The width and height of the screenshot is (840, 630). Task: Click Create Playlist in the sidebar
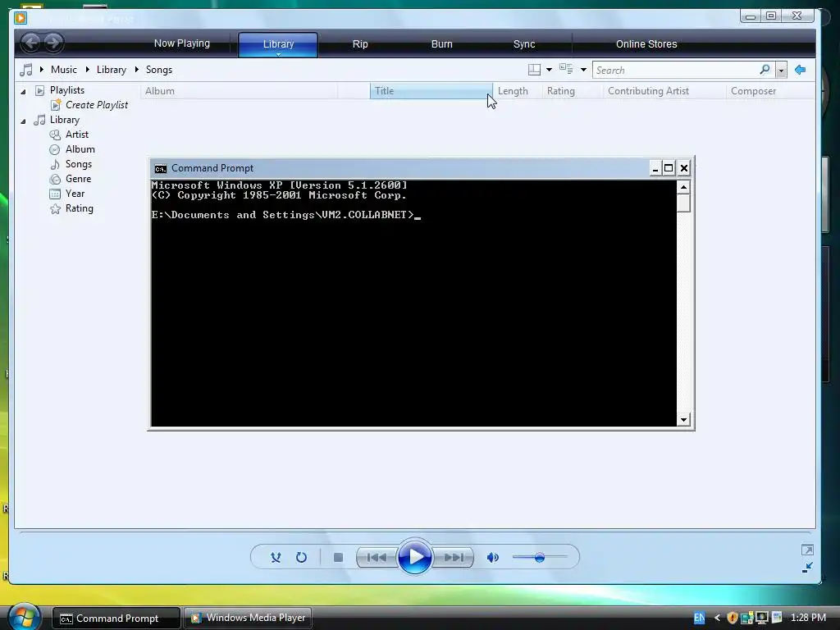pyautogui.click(x=97, y=105)
